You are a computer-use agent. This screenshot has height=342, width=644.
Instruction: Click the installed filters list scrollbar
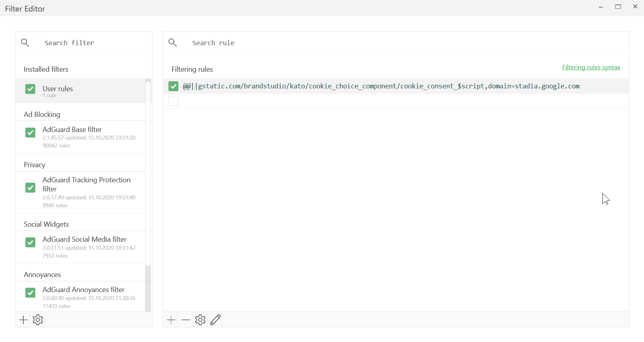coord(148,173)
